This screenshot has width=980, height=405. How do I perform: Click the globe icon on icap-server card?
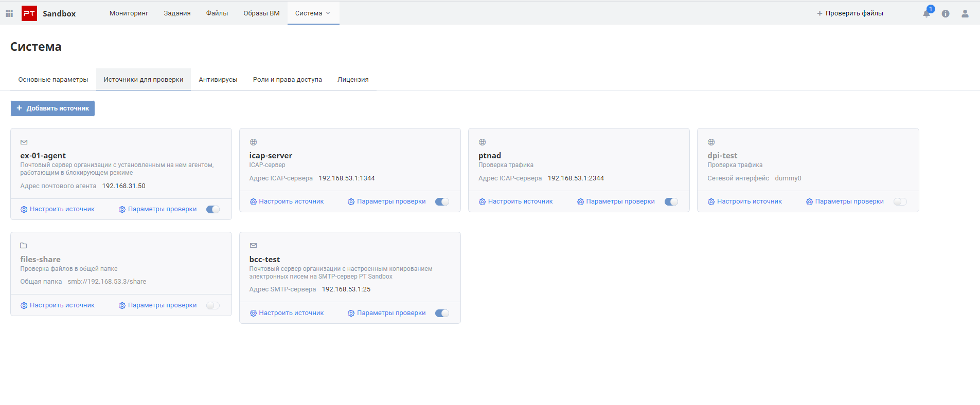tap(253, 142)
